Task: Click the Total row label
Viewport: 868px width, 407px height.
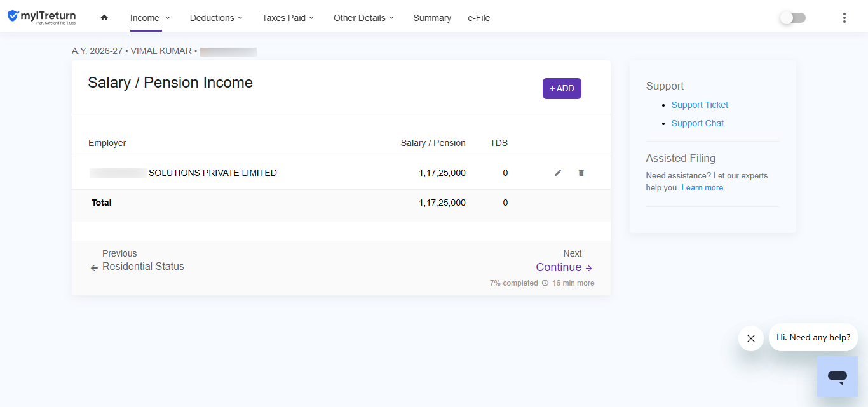Action: (x=102, y=203)
